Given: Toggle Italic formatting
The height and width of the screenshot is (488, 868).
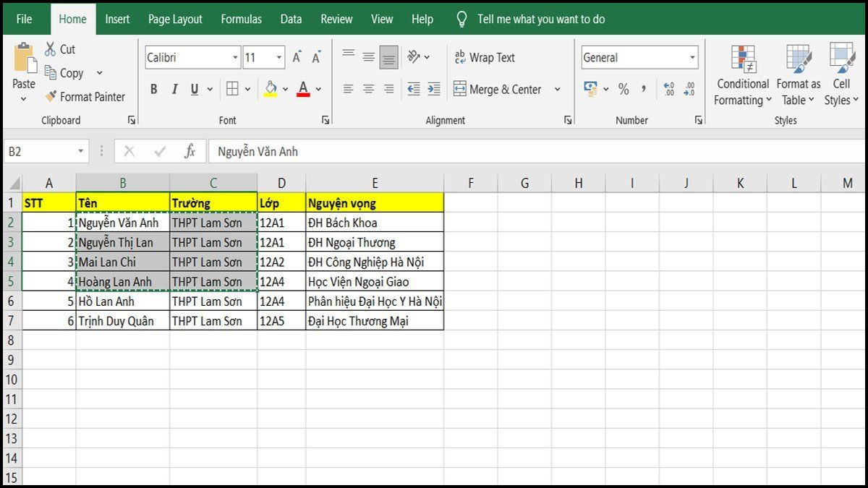Looking at the screenshot, I should click(x=174, y=90).
